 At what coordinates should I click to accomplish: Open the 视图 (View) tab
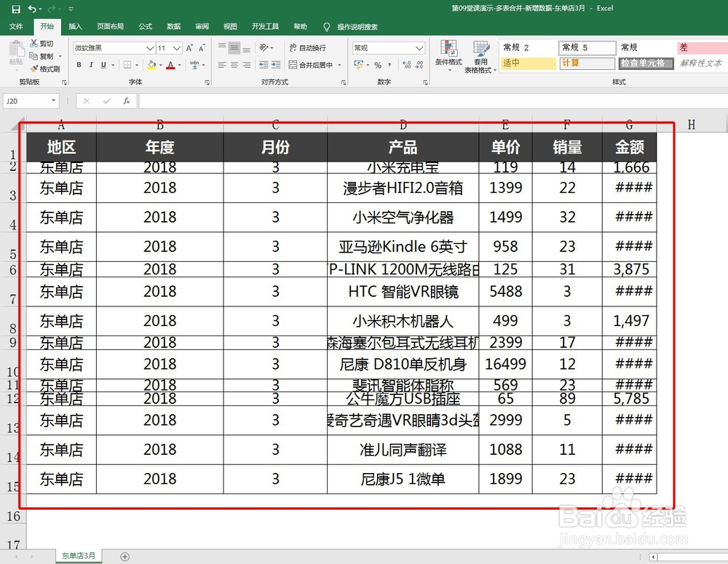[x=230, y=26]
